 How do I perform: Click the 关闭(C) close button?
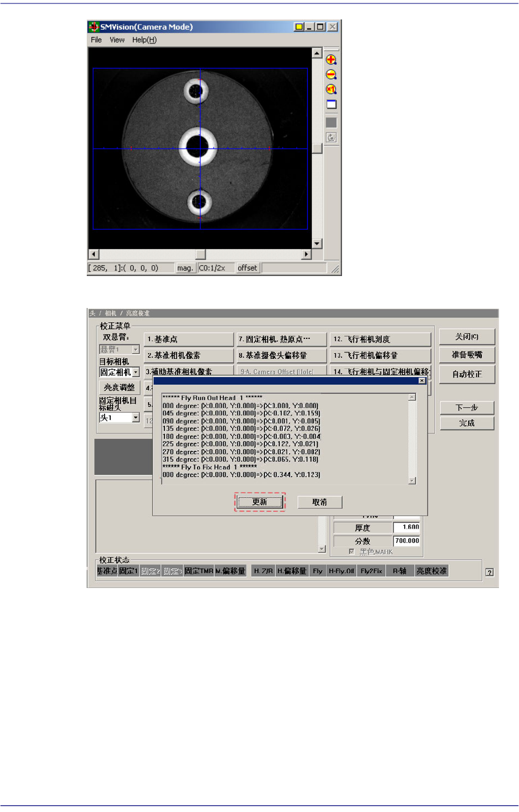pos(466,337)
